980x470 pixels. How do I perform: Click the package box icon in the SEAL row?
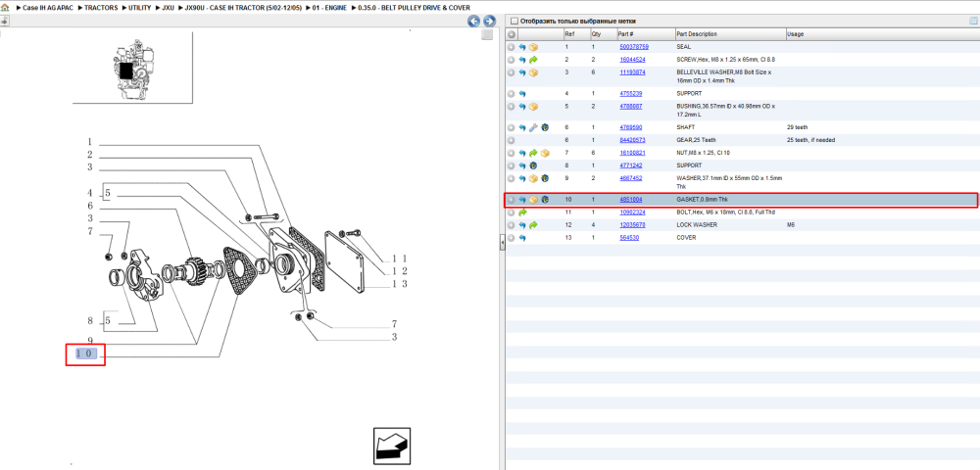tap(533, 47)
